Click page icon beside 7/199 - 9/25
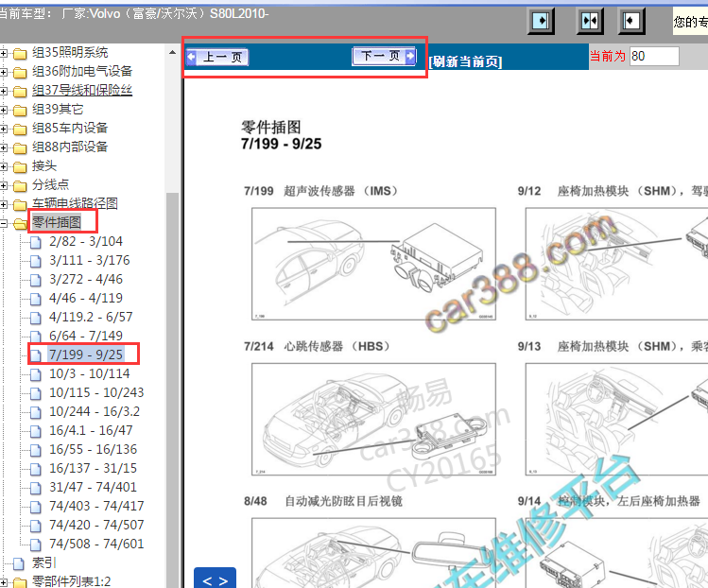 [x=36, y=355]
